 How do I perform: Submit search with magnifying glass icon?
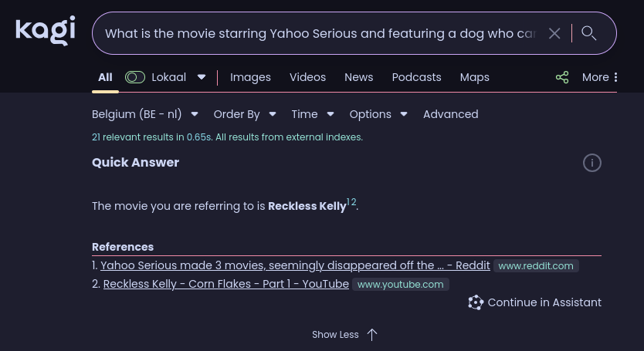point(589,33)
